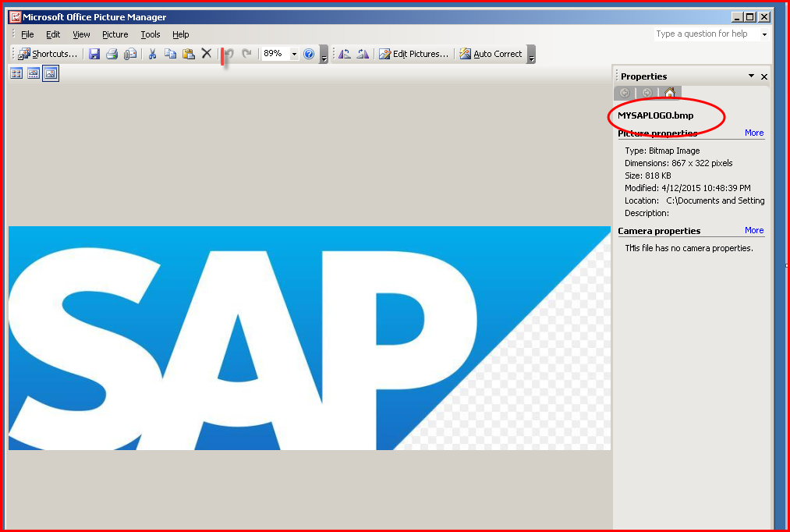Open the zoom percentage dropdown
The image size is (790, 532).
pos(294,54)
